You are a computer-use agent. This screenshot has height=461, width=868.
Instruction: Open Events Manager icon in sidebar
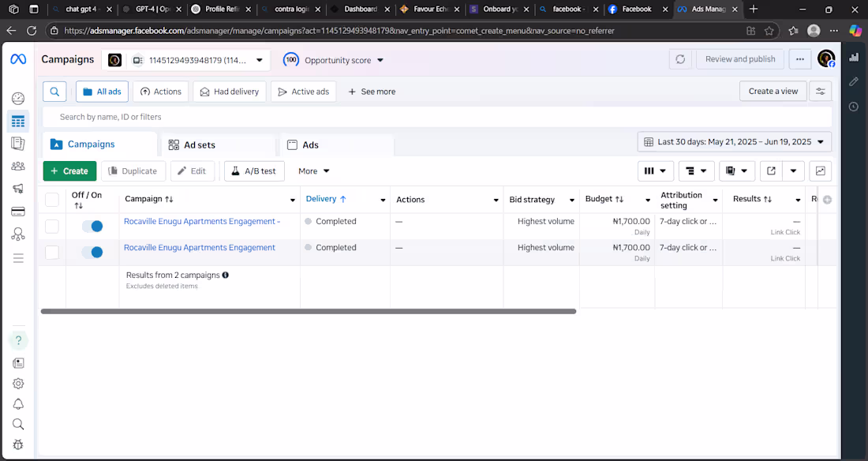tap(17, 234)
